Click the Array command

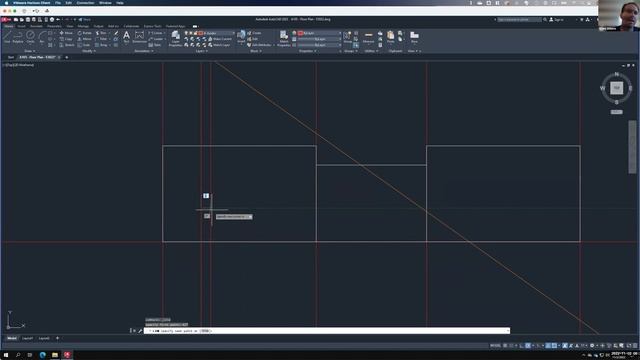[x=101, y=45]
